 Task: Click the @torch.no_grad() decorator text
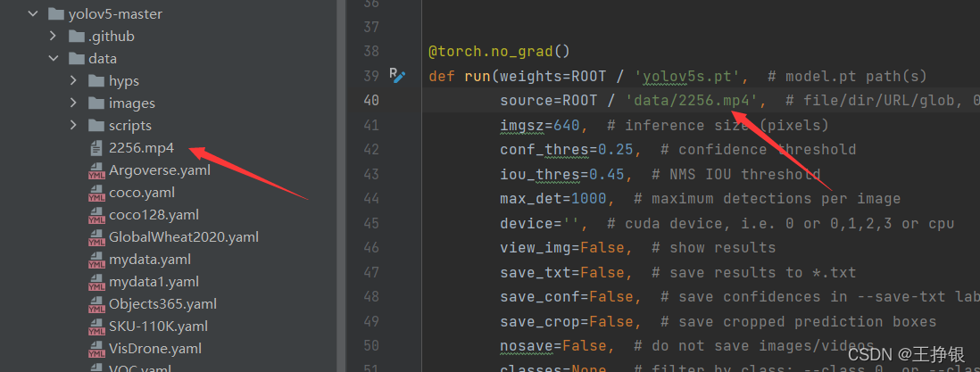pos(500,51)
